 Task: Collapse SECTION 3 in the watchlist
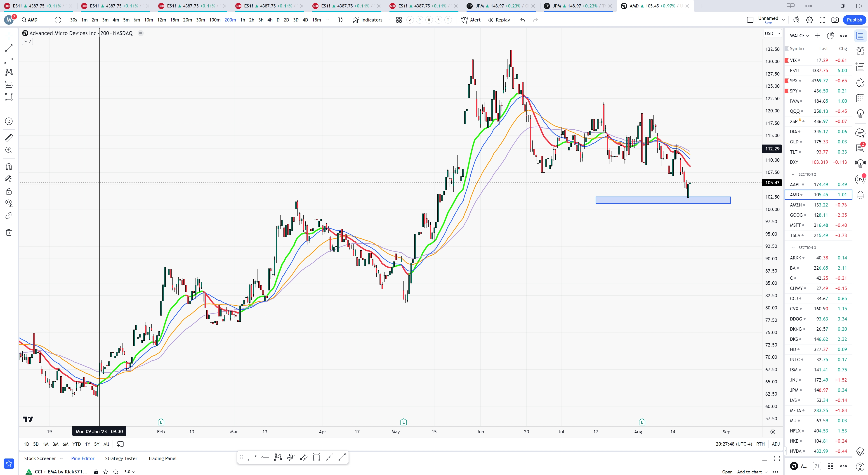(793, 248)
